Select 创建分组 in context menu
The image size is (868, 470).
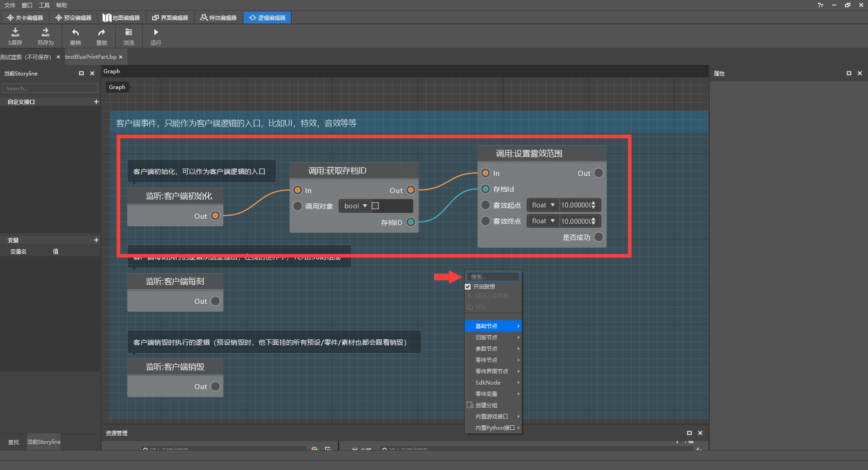pyautogui.click(x=493, y=405)
